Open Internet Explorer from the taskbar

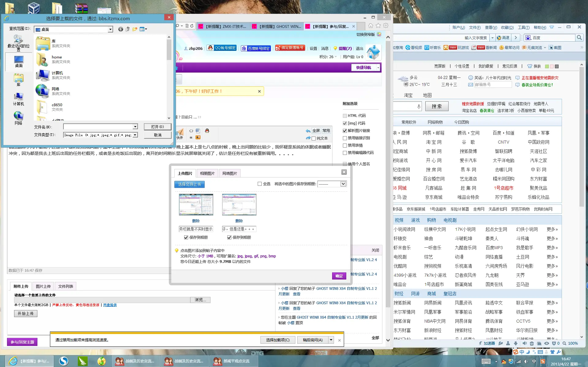29,361
